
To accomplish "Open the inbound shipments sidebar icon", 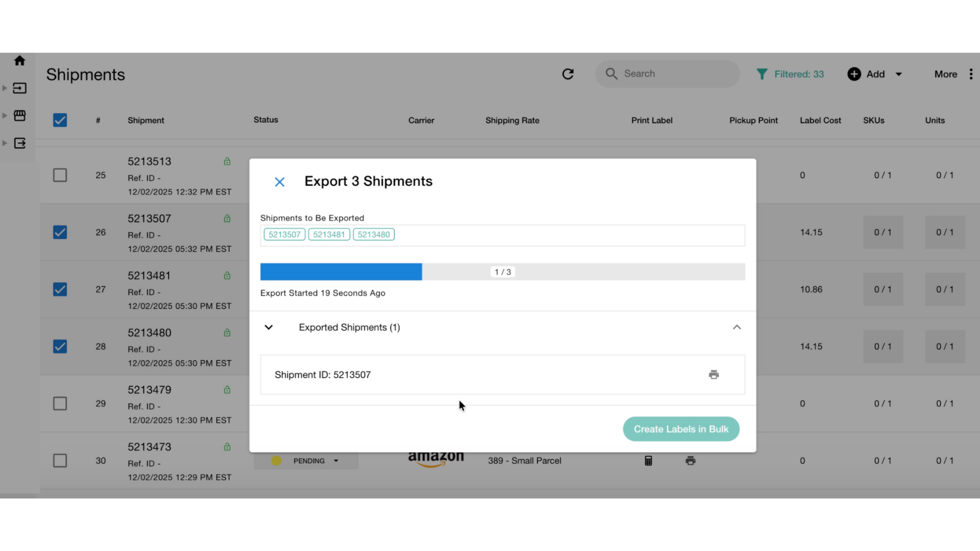I will click(19, 88).
